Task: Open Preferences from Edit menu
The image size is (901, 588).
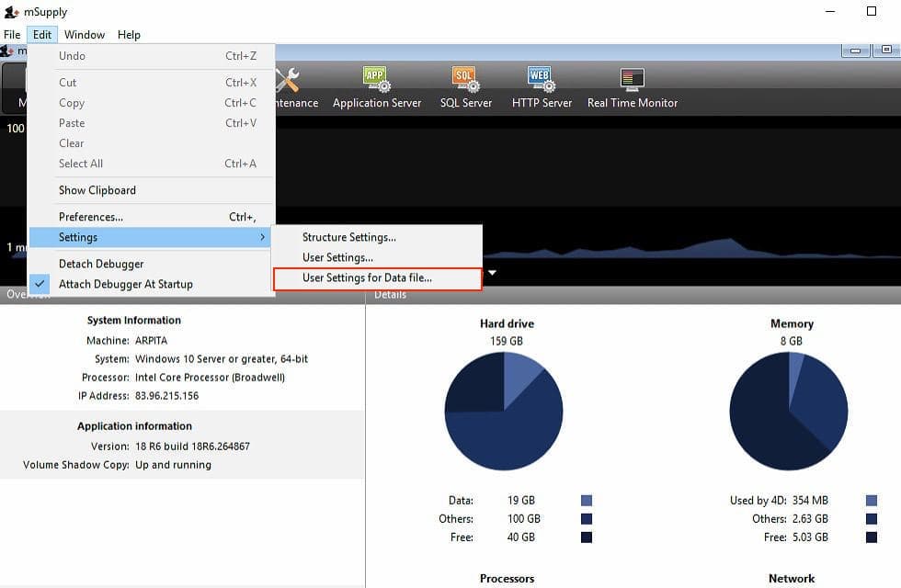Action: pos(91,217)
